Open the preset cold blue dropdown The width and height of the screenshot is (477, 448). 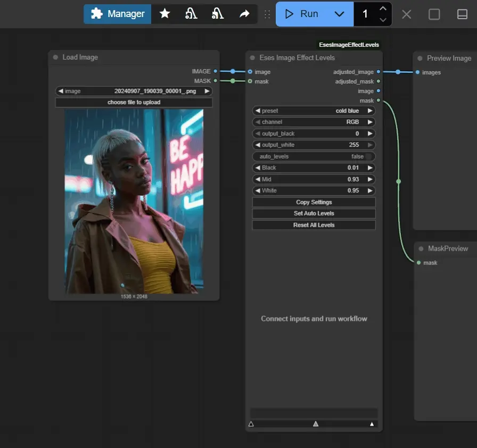click(314, 111)
